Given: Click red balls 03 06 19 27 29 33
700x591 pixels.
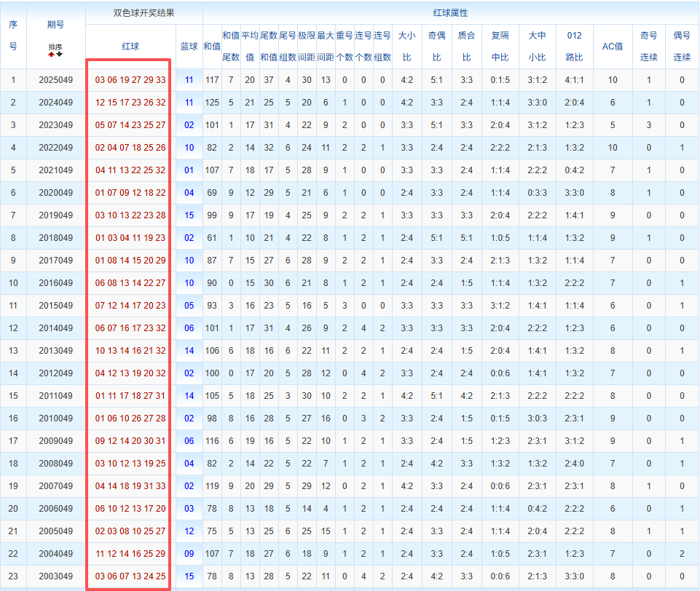Looking at the screenshot, I should coord(130,80).
